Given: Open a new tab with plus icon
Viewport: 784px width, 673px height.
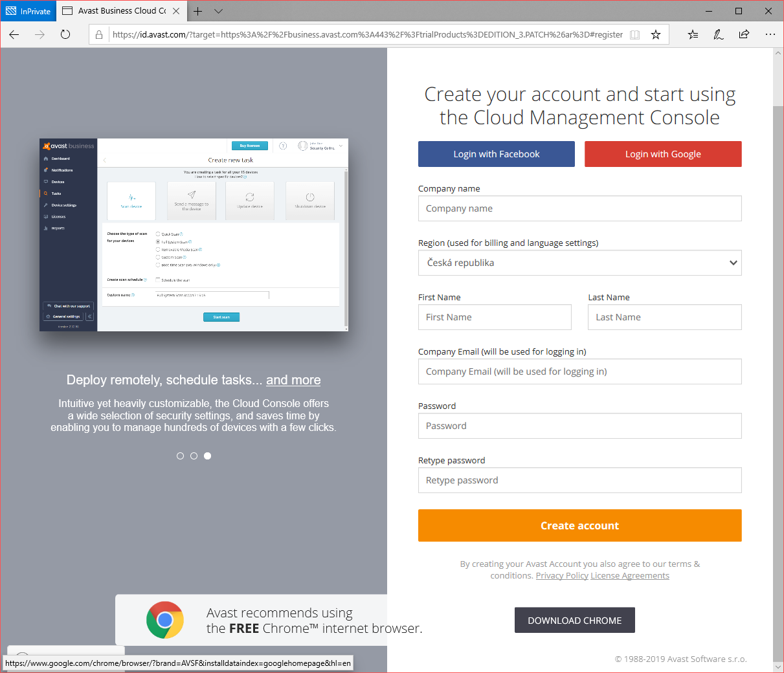Looking at the screenshot, I should 197,11.
